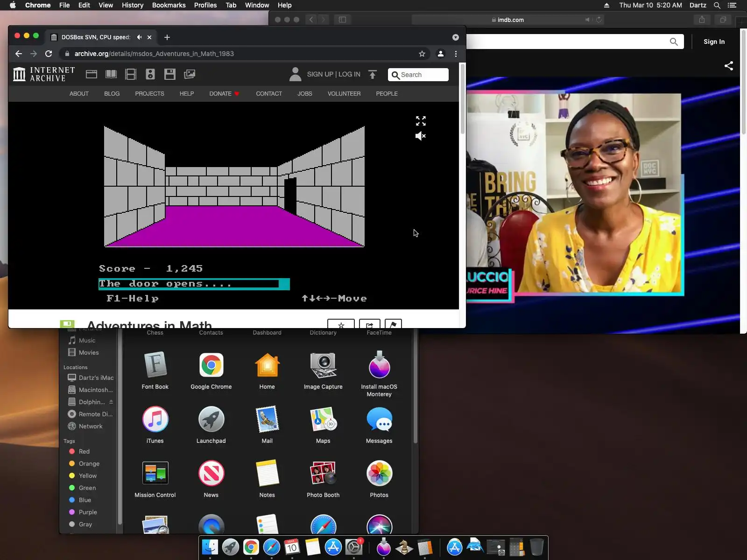Open a new Chrome tab
The width and height of the screenshot is (747, 560).
[x=167, y=37]
